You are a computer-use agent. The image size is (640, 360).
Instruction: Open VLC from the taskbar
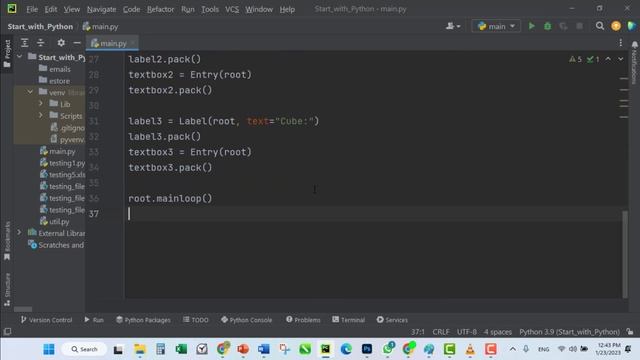point(470,349)
